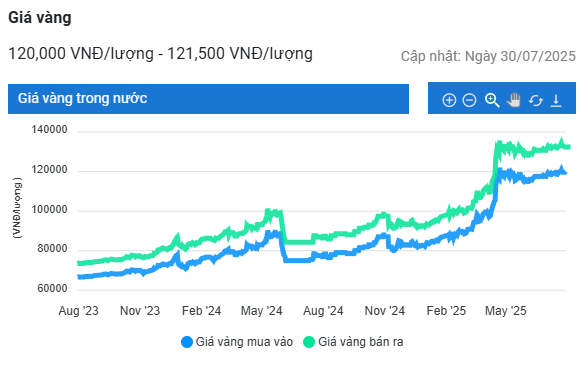Click the gold price range text
The height and width of the screenshot is (369, 588).
160,54
